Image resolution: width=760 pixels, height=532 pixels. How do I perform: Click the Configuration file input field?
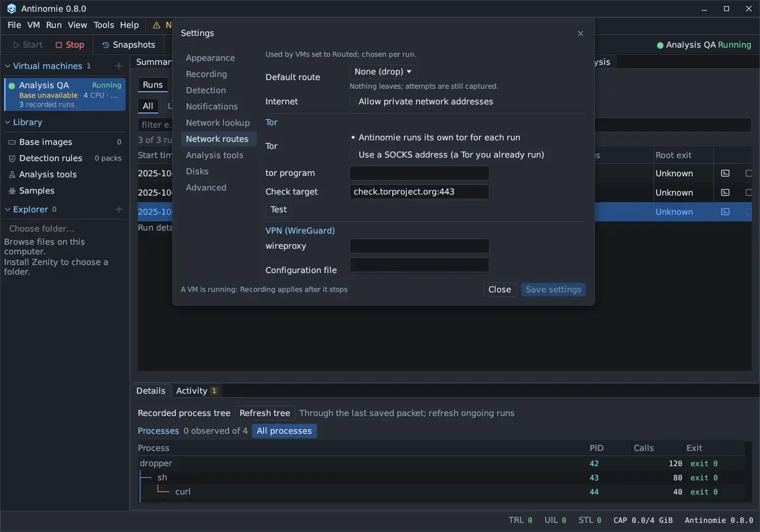(x=420, y=264)
